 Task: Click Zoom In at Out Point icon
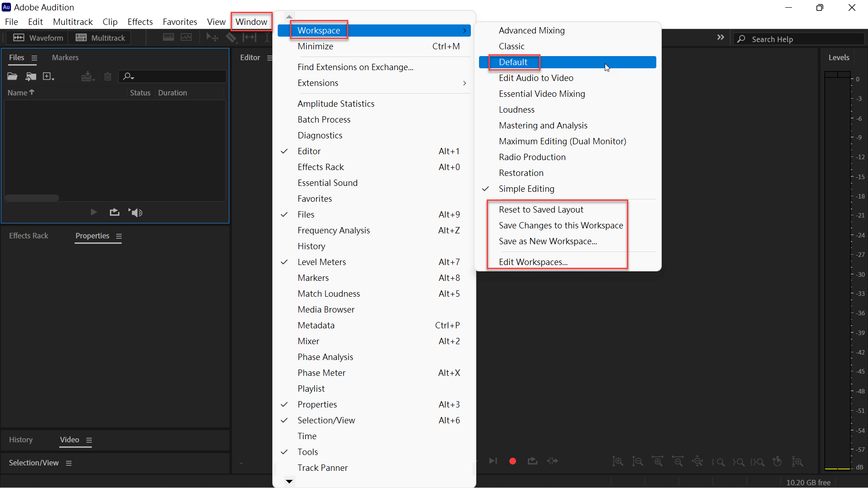tap(738, 461)
